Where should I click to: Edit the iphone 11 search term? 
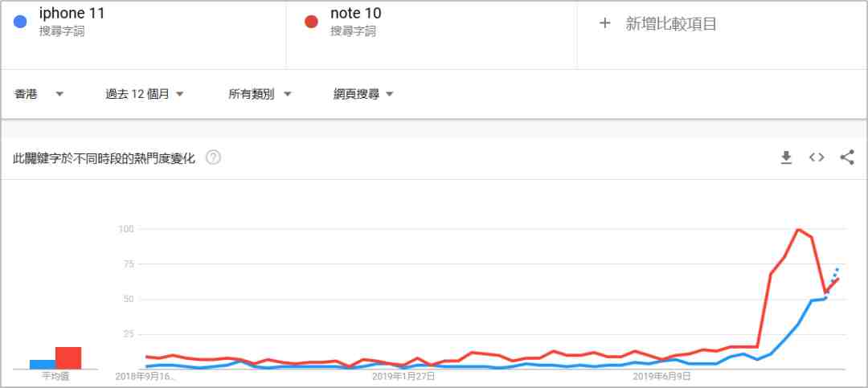click(72, 13)
